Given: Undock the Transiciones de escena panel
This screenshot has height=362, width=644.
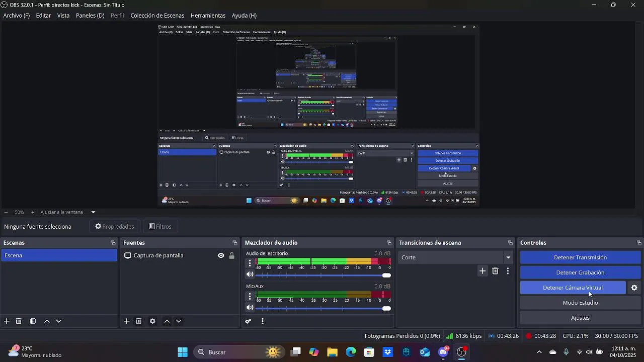Looking at the screenshot, I should tap(510, 243).
